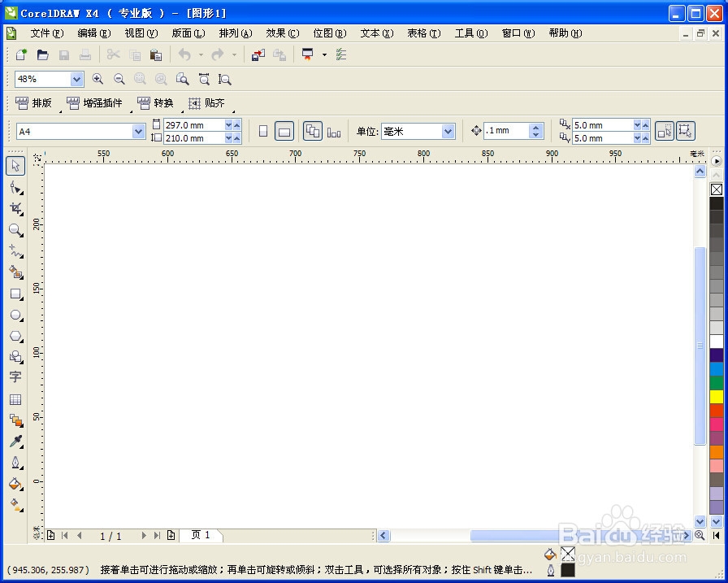
Task: Open the 毫米 units dropdown
Action: click(448, 132)
